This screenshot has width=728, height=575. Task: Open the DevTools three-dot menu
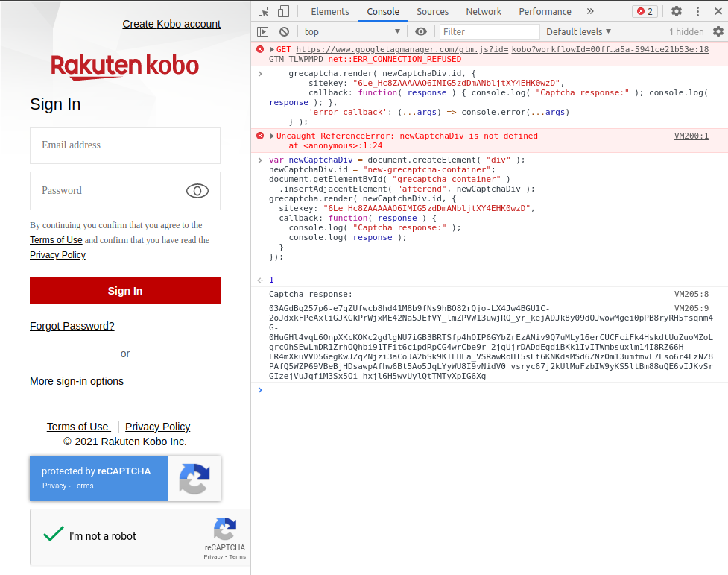pos(697,12)
